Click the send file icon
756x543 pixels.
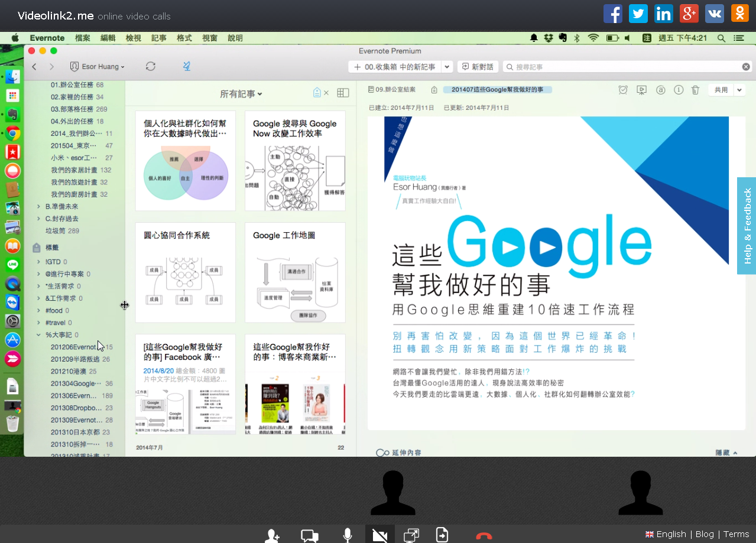[x=442, y=535]
